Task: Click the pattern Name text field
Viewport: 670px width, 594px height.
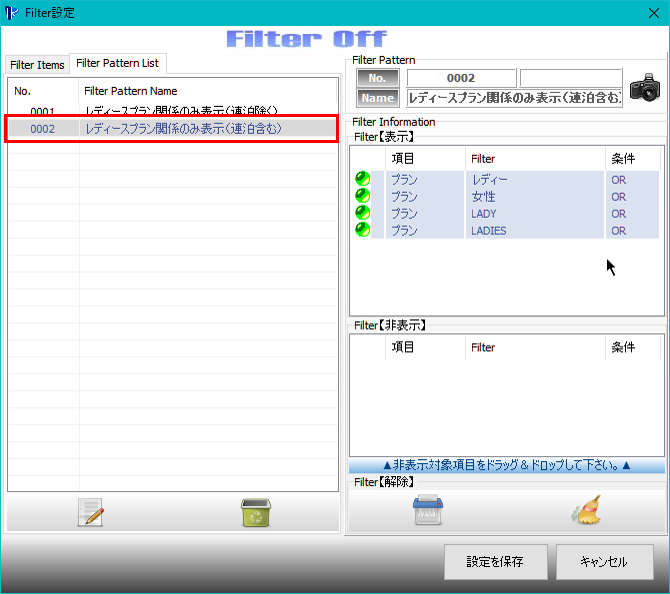Action: tap(514, 98)
